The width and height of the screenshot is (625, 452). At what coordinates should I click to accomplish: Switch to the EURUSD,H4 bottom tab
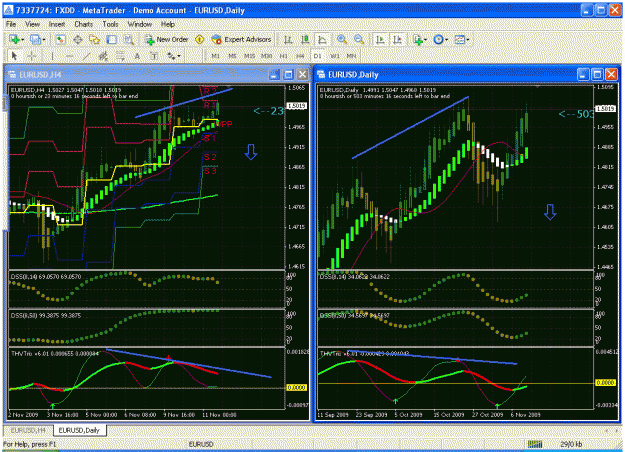tap(28, 430)
